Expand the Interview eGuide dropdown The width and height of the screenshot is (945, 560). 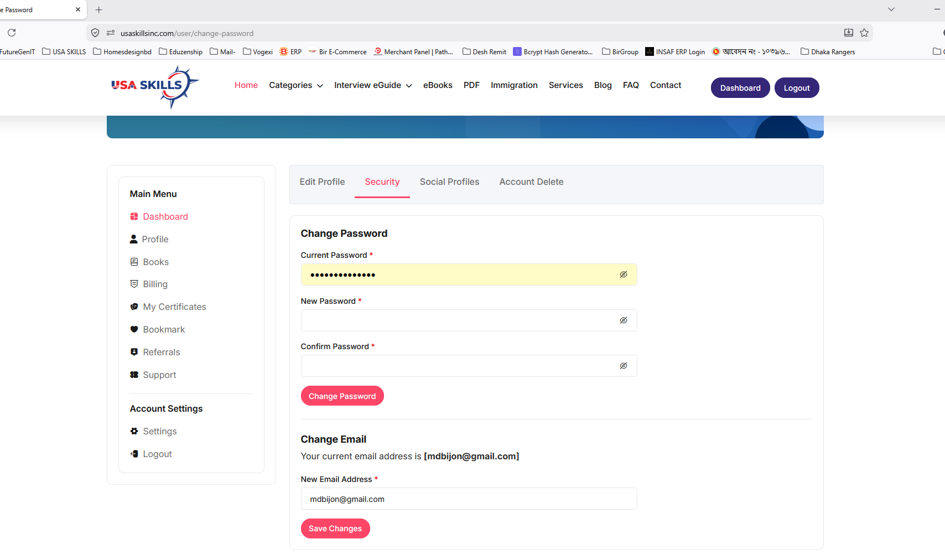pyautogui.click(x=373, y=85)
